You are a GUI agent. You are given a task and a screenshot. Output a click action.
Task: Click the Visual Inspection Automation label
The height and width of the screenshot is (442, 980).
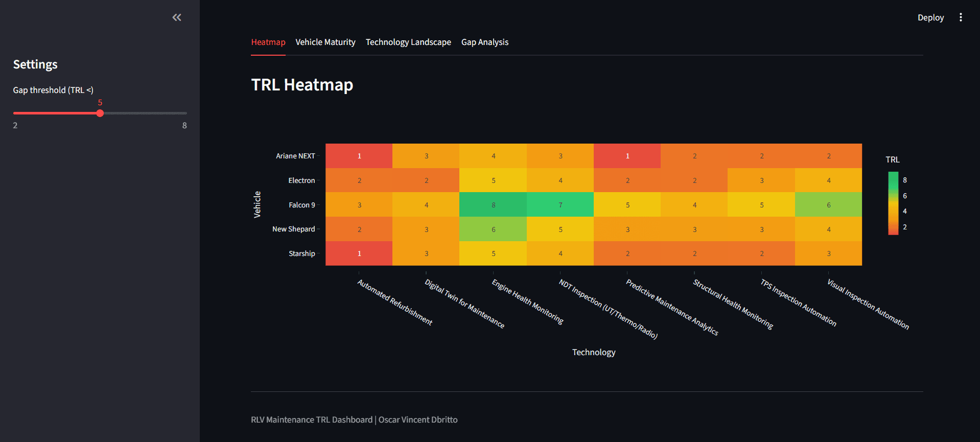868,304
